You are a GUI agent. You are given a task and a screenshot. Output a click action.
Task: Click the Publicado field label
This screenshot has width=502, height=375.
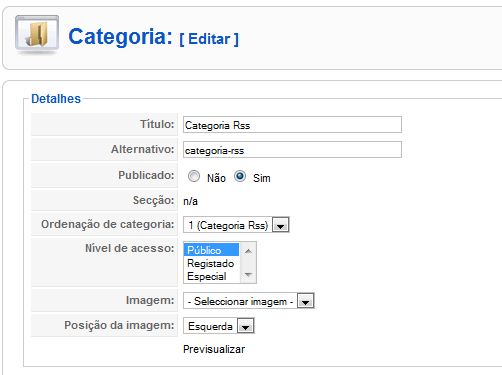(146, 175)
